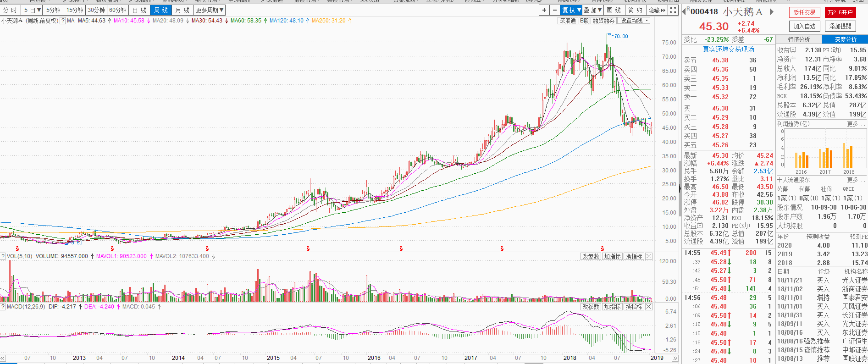The image size is (868, 364).
Task: Select 18/11/02 浙商证券 rating row
Action: (x=822, y=289)
